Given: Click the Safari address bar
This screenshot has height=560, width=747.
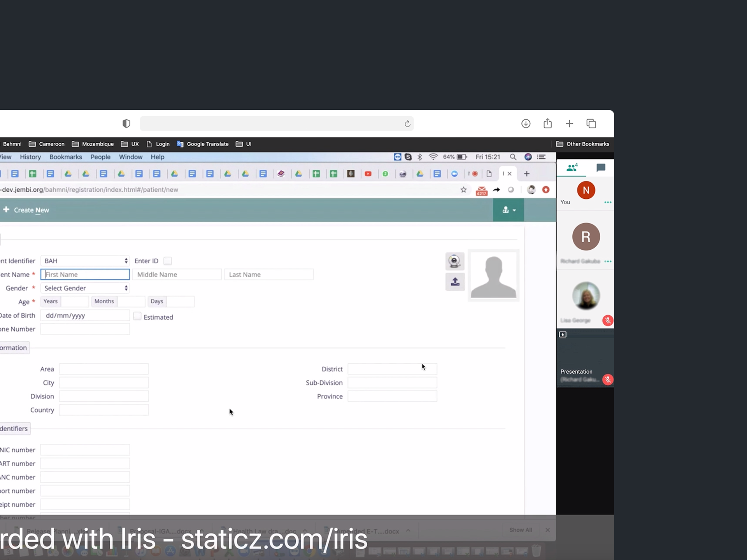Looking at the screenshot, I should [277, 124].
